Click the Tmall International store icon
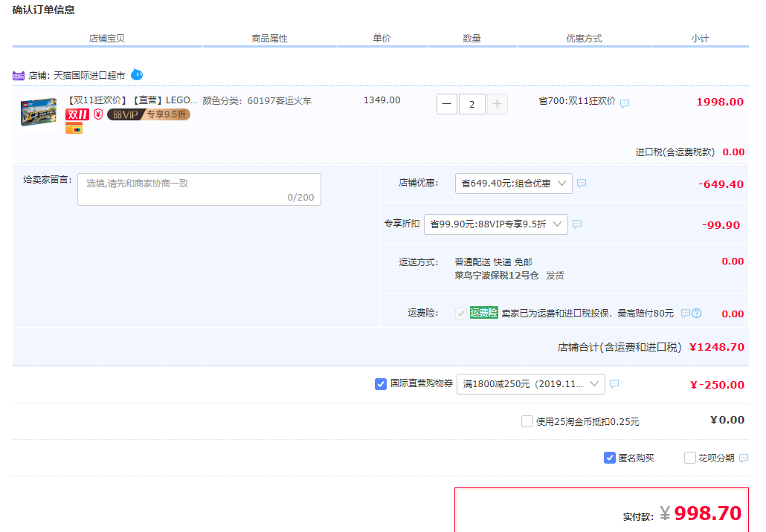 (19, 76)
